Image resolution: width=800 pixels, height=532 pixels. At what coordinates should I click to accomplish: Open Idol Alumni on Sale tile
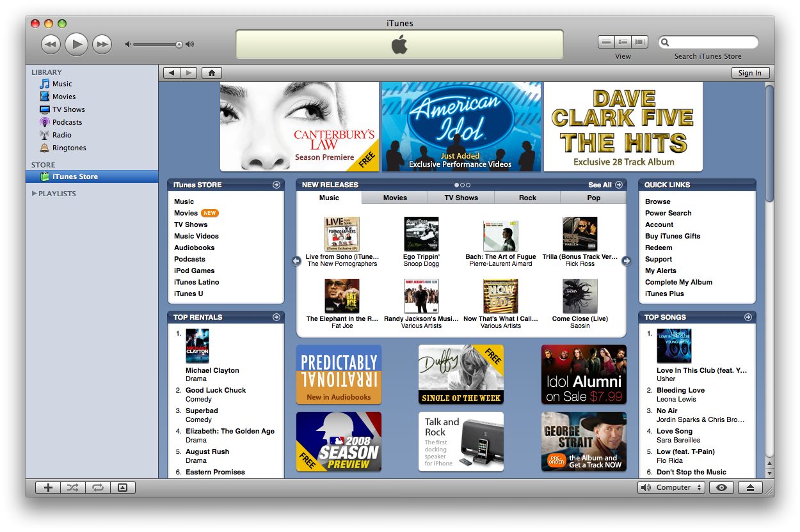[584, 375]
